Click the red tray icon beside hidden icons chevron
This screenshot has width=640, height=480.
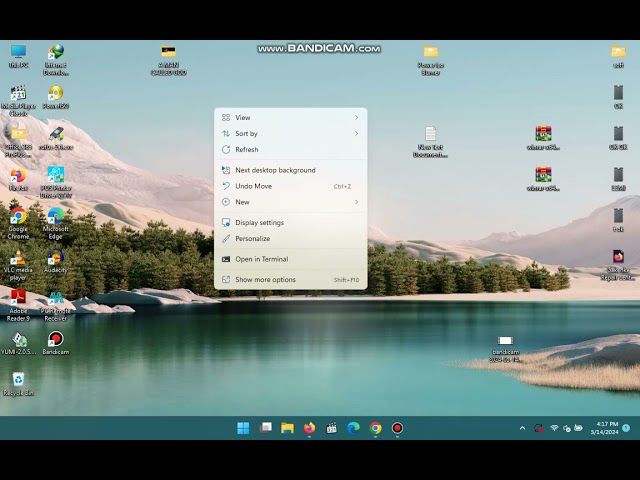[539, 428]
